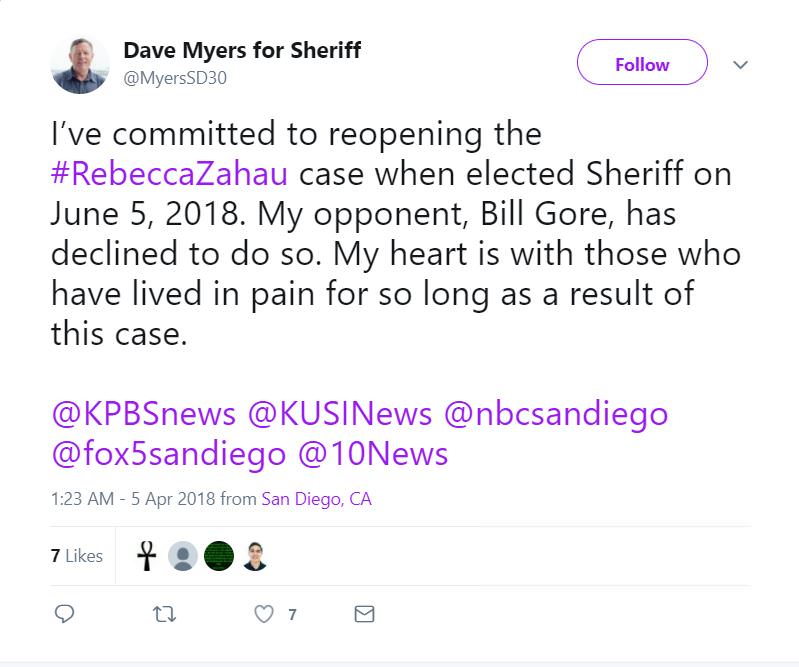Open the #RebeccaZahau hashtag
799x667 pixels.
tap(170, 173)
